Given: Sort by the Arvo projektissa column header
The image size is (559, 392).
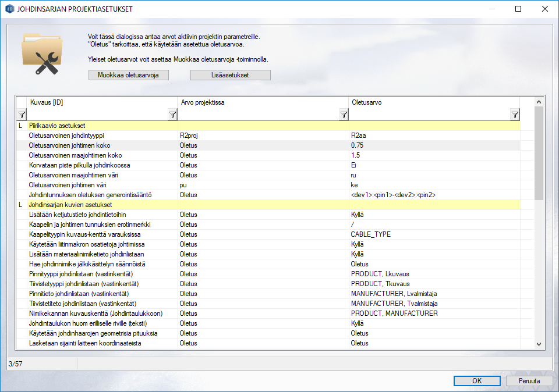Looking at the screenshot, I should coord(263,102).
